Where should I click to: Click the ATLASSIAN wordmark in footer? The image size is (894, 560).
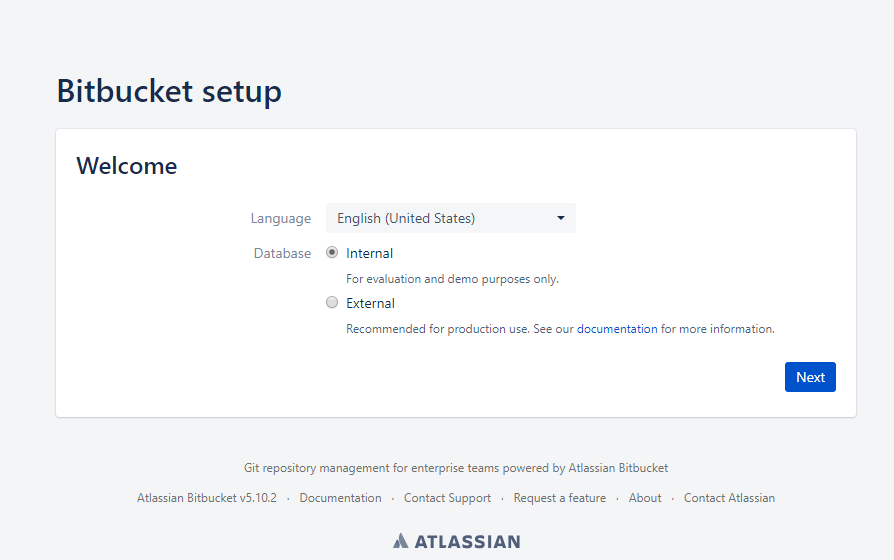(x=468, y=542)
